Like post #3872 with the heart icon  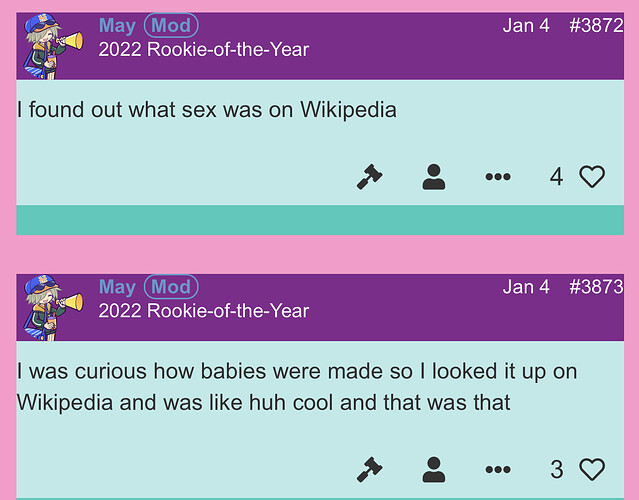point(592,177)
